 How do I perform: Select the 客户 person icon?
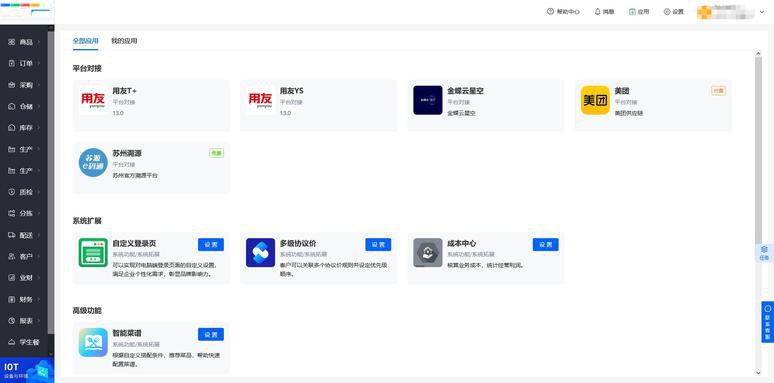(x=12, y=256)
